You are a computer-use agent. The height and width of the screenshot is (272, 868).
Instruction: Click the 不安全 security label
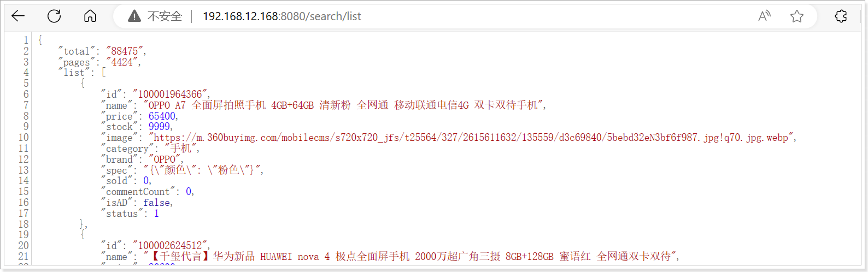coord(165,16)
